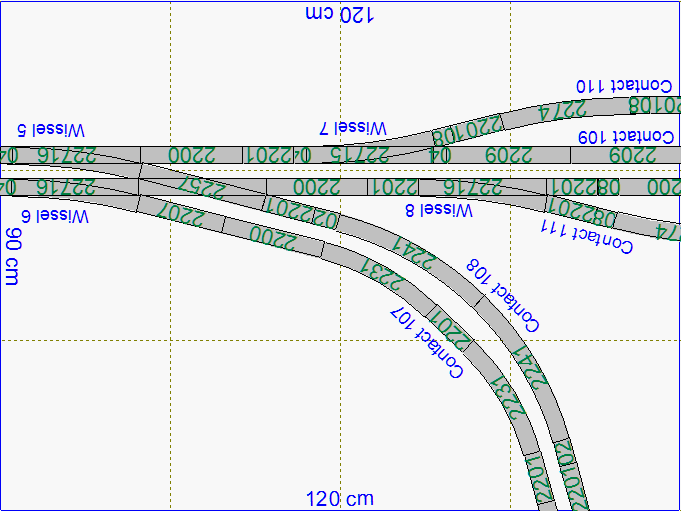This screenshot has width=681, height=511.
Task: Select the Wissel 6 label
Action: [54, 216]
